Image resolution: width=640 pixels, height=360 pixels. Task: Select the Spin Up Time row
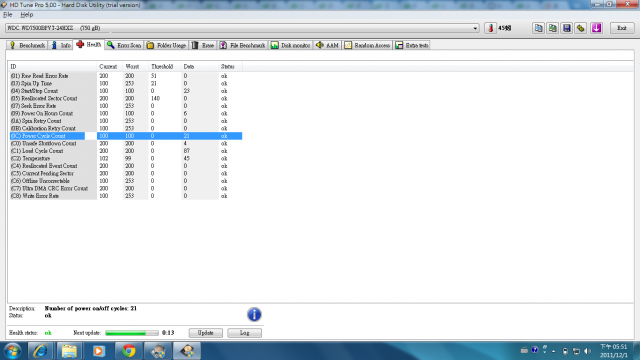click(x=126, y=83)
